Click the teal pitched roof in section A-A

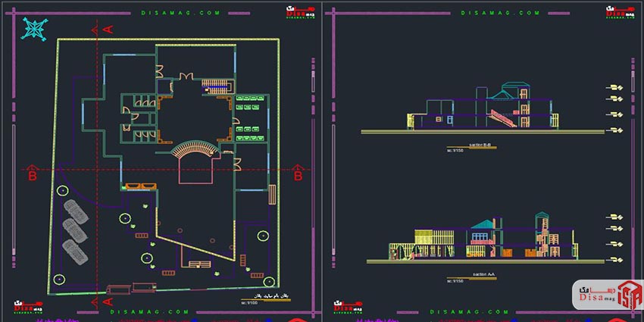[481, 224]
